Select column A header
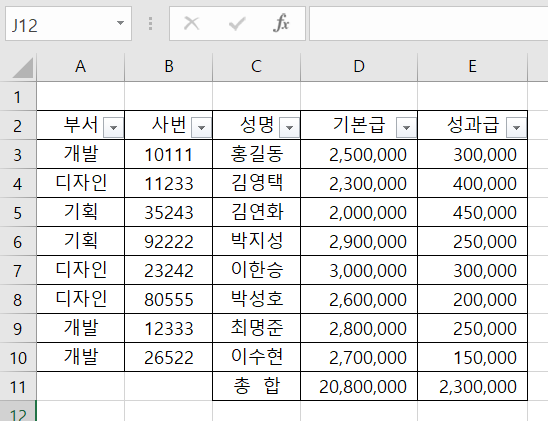This screenshot has height=421, width=548. click(80, 66)
